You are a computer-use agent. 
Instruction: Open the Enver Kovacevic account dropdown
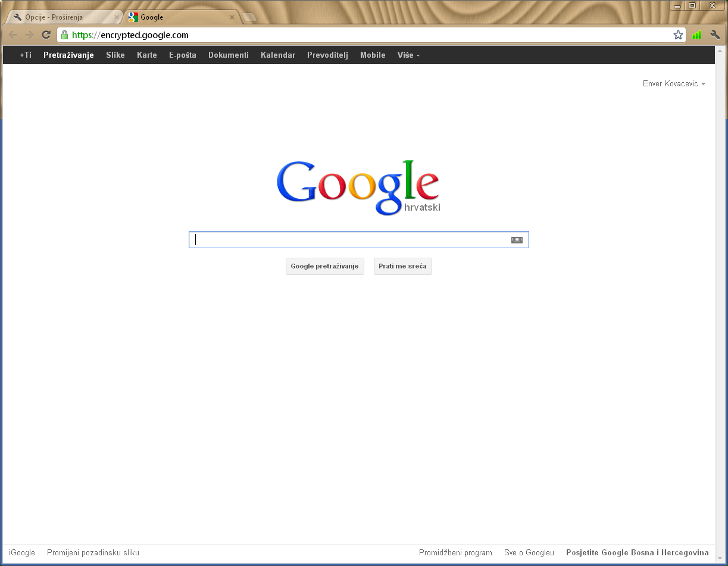pos(674,83)
